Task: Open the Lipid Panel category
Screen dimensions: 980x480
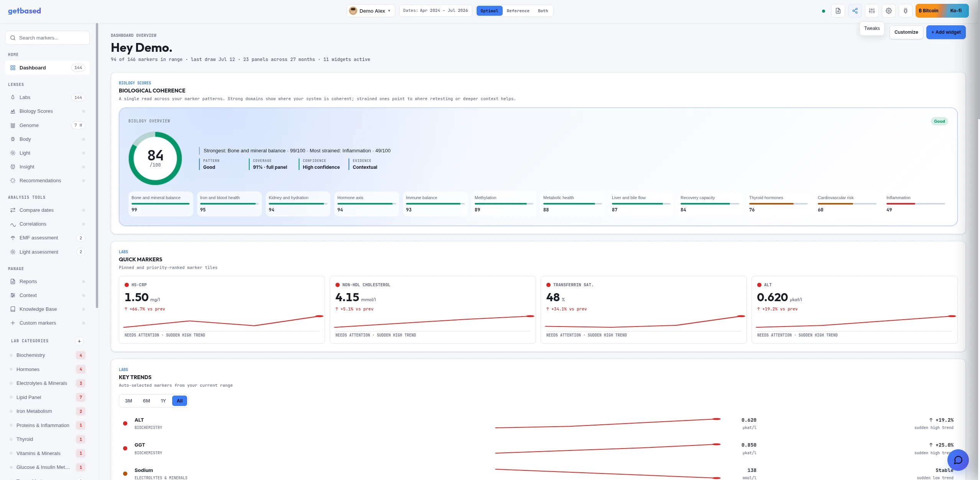Action: coord(47,398)
